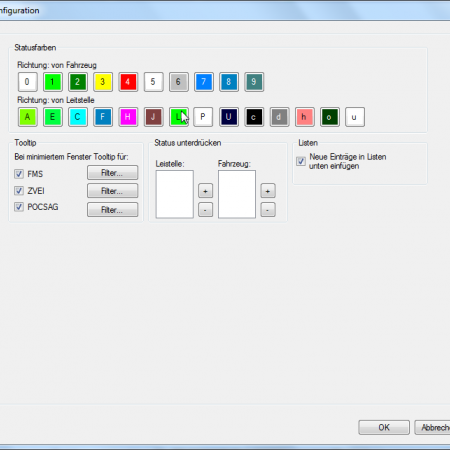This screenshot has height=450, width=450.
Task: Choose the pink lowercase h status swatch
Action: point(305,117)
